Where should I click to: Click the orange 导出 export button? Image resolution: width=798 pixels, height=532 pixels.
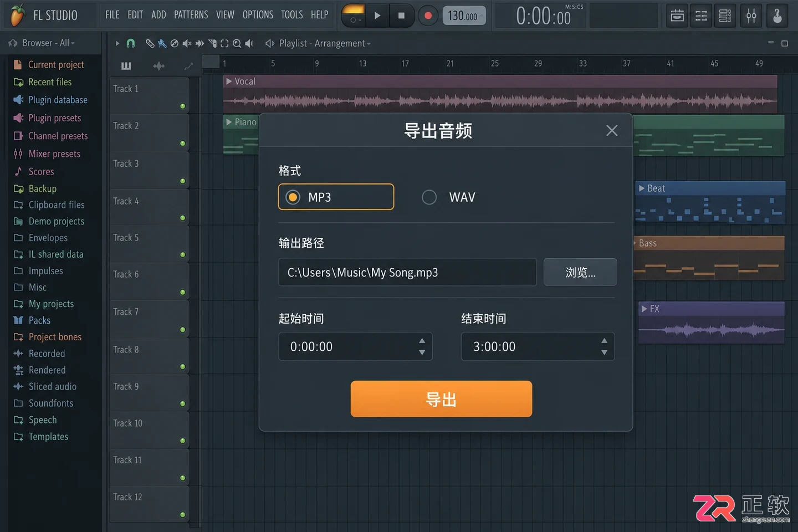pyautogui.click(x=441, y=399)
